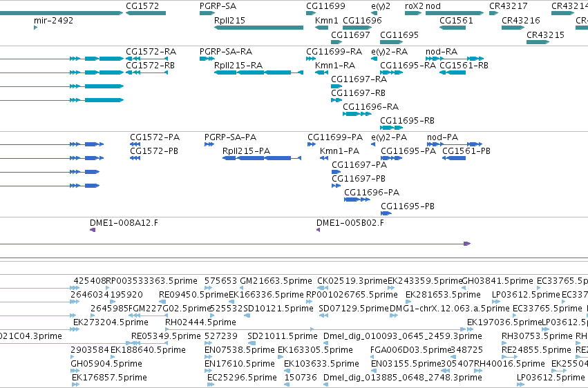Pick the roX2 gene feature
This screenshot has height=388, width=588.
[x=413, y=13]
